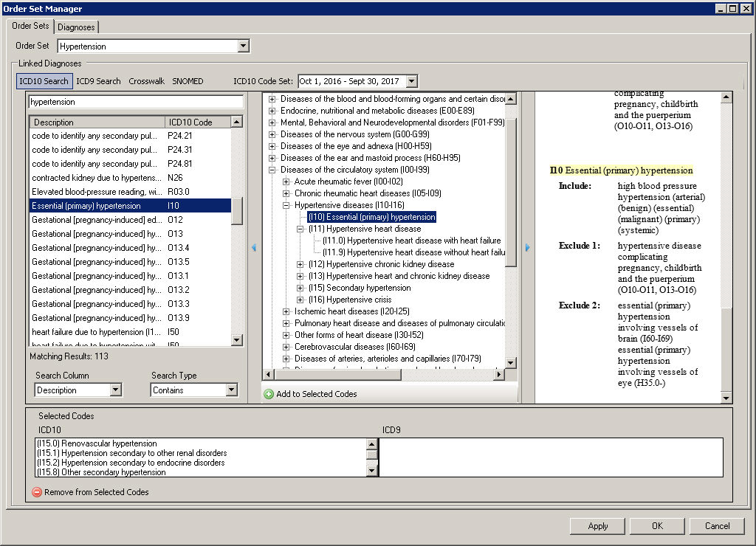This screenshot has width=756, height=546.
Task: Click the green Add to Selected Codes icon
Action: (269, 394)
